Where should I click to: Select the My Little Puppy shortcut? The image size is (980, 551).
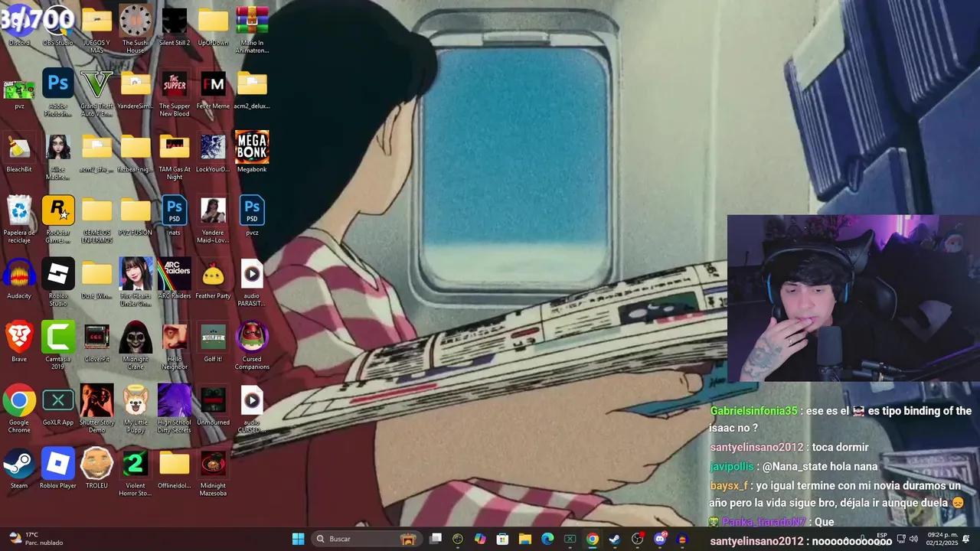136,409
